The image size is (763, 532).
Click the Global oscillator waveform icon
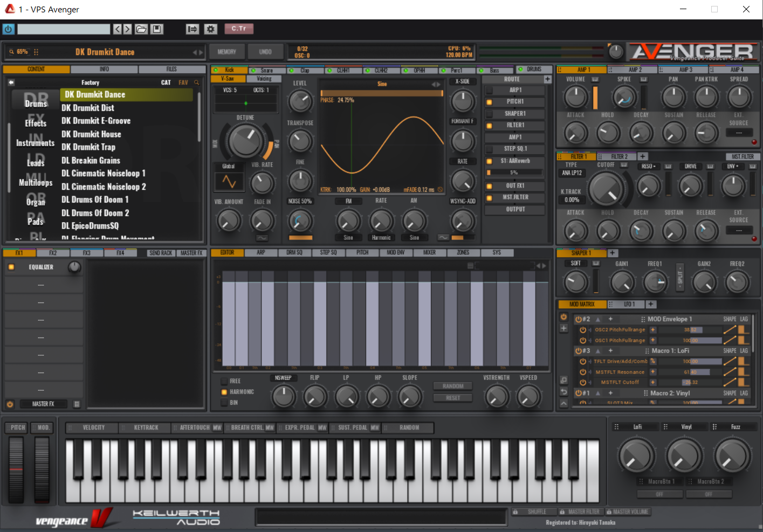click(x=229, y=182)
